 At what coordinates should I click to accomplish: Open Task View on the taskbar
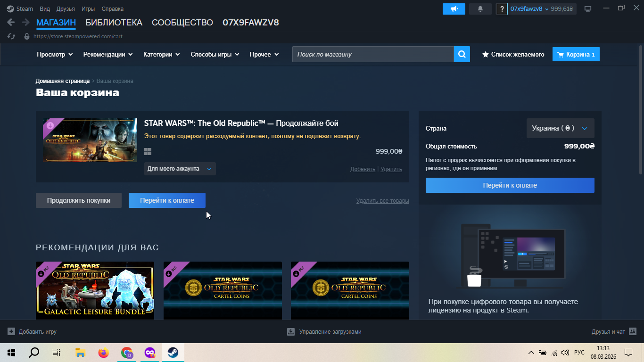tap(57, 353)
